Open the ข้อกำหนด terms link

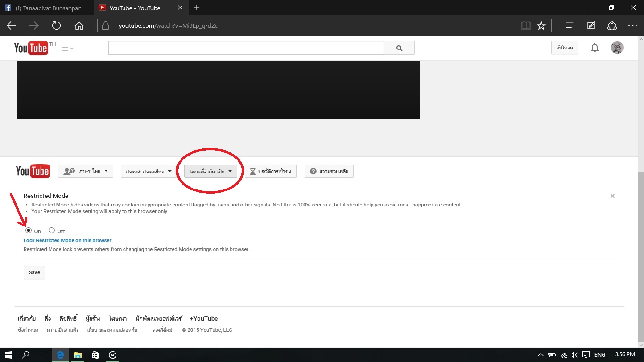tap(28, 330)
